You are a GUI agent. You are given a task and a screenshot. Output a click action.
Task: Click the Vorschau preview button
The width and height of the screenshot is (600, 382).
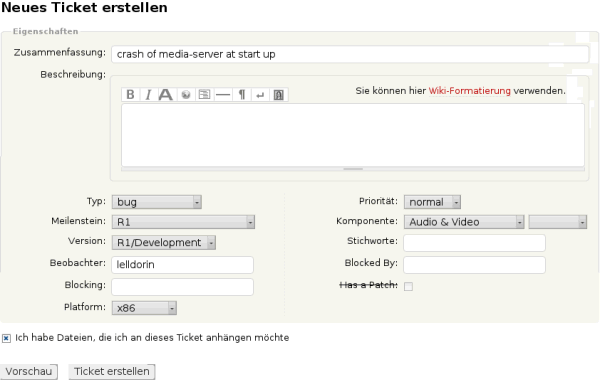[x=29, y=372]
